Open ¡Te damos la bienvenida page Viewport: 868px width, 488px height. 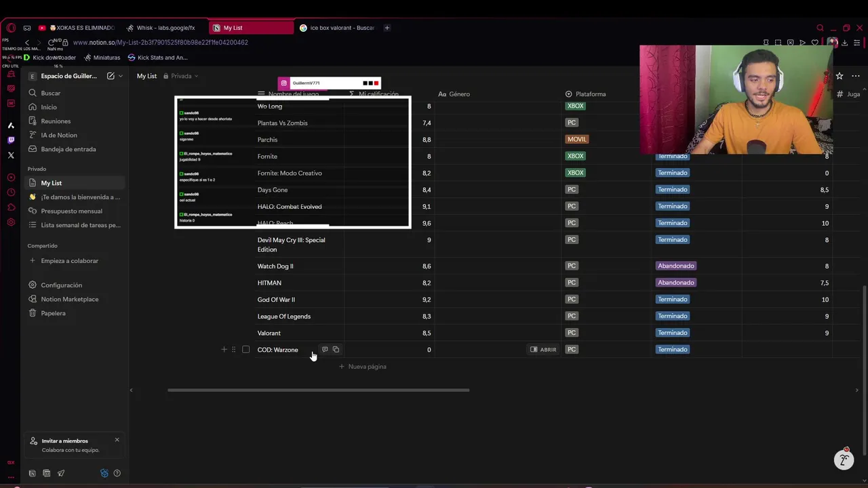click(x=75, y=197)
